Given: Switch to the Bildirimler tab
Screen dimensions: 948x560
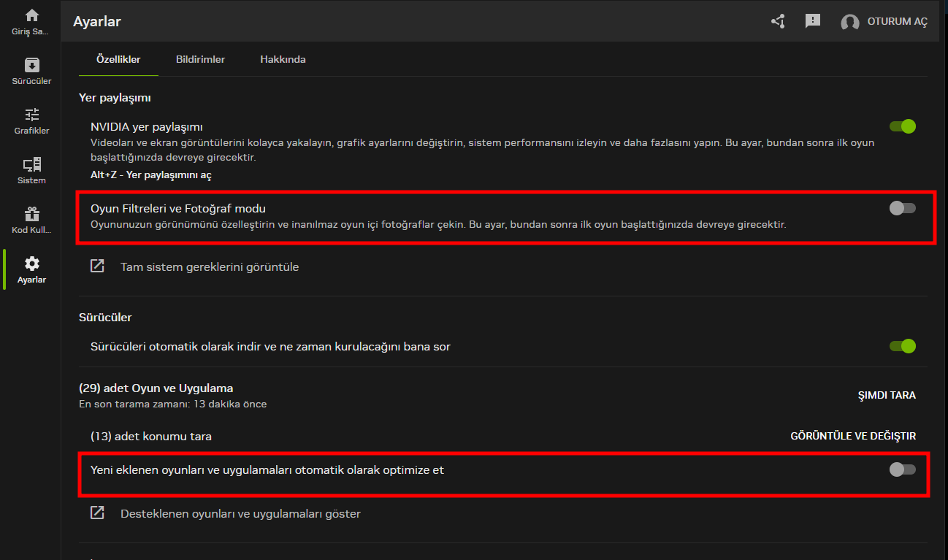Looking at the screenshot, I should coord(200,59).
